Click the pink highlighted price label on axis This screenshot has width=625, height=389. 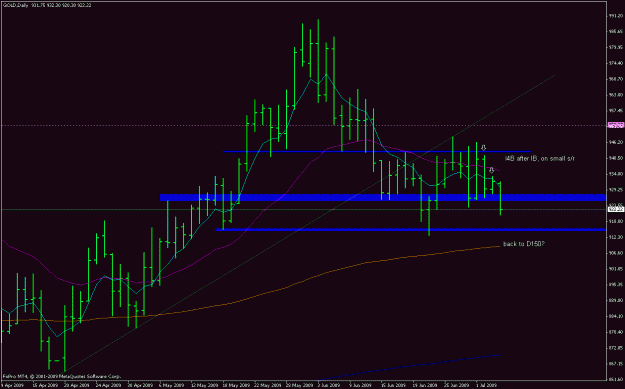(616, 125)
